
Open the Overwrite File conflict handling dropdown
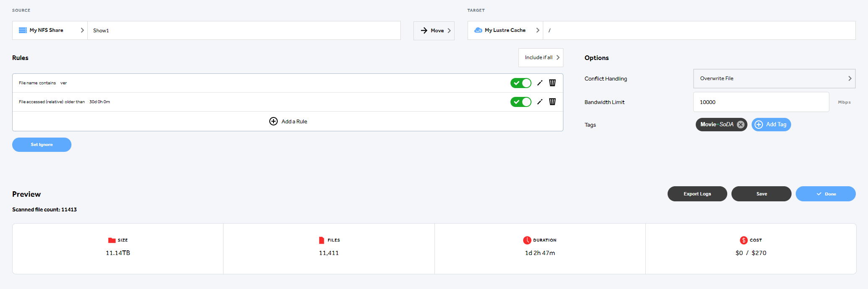coord(774,78)
